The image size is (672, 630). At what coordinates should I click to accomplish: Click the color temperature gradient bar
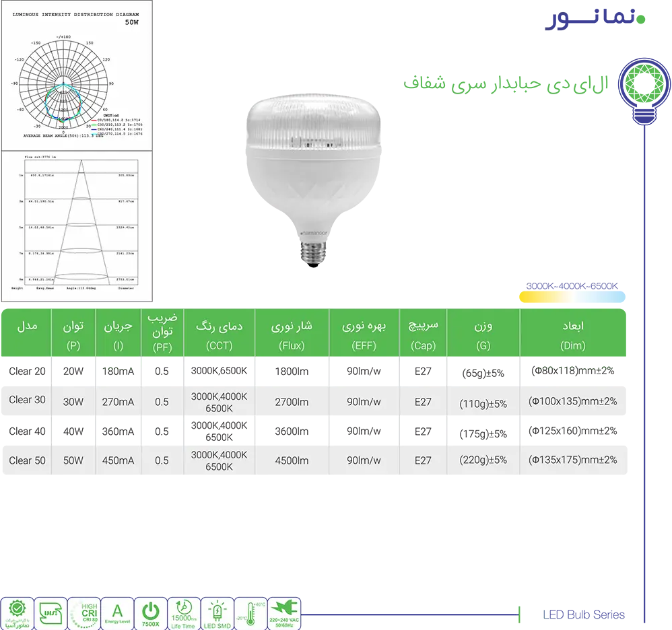pos(572,297)
